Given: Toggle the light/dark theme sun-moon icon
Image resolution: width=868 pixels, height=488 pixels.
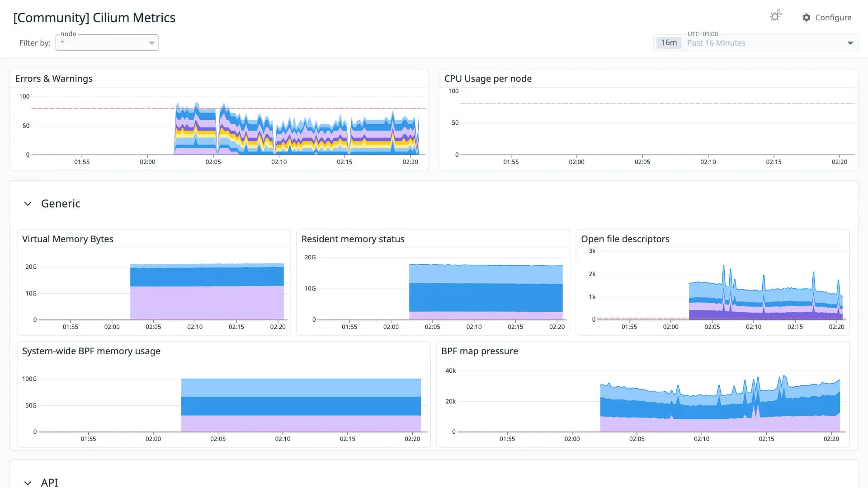Looking at the screenshot, I should 776,16.
